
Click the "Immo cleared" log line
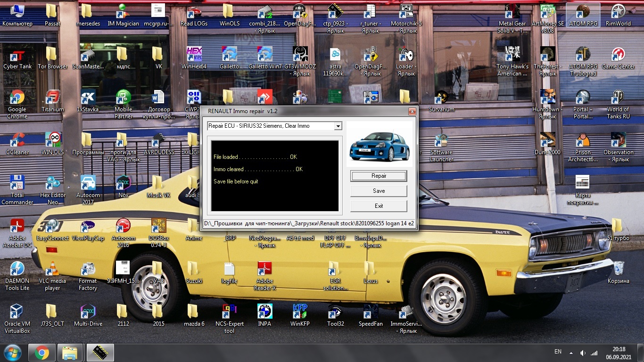click(258, 169)
